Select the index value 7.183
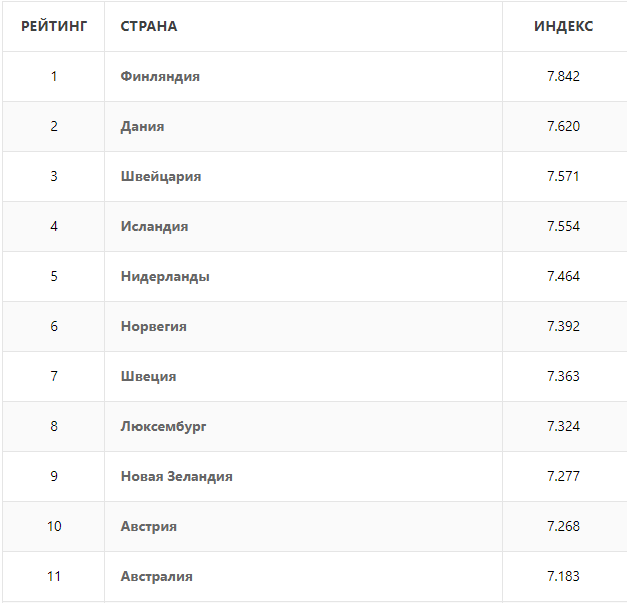 (x=563, y=576)
